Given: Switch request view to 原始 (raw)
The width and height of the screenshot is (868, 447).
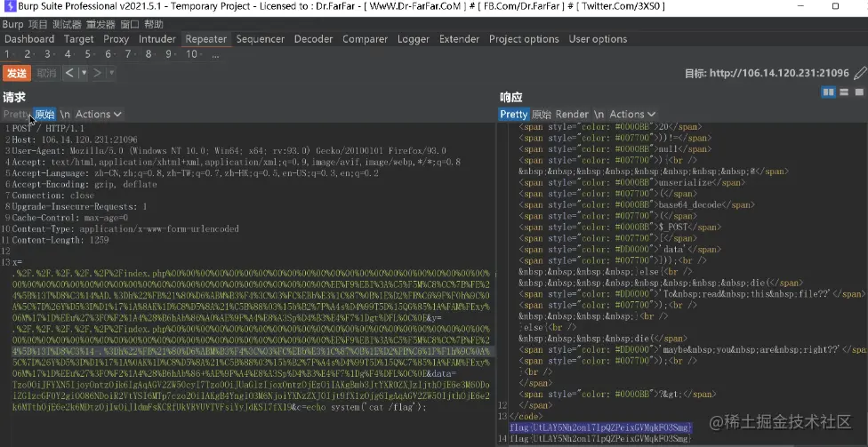Looking at the screenshot, I should (x=44, y=114).
